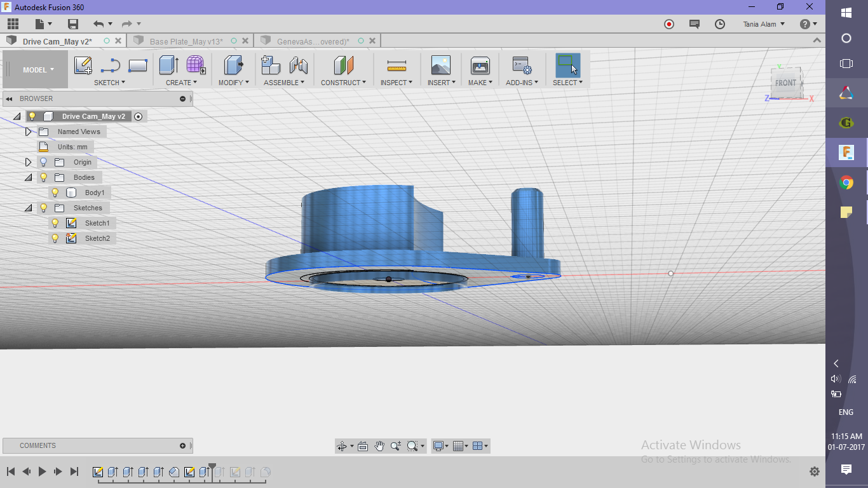Open the ASSEMBLE menu

(x=284, y=83)
